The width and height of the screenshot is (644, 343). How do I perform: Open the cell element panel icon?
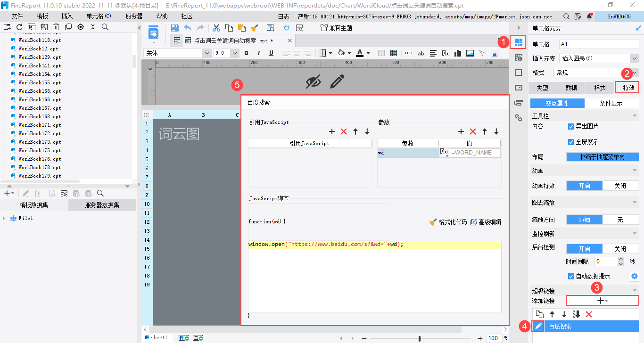(x=519, y=43)
